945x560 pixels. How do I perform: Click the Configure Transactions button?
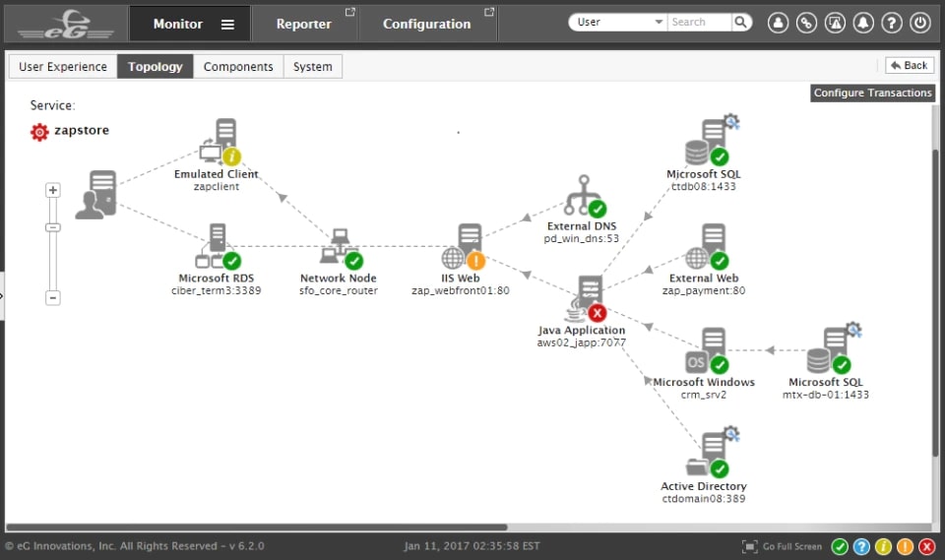click(x=872, y=93)
